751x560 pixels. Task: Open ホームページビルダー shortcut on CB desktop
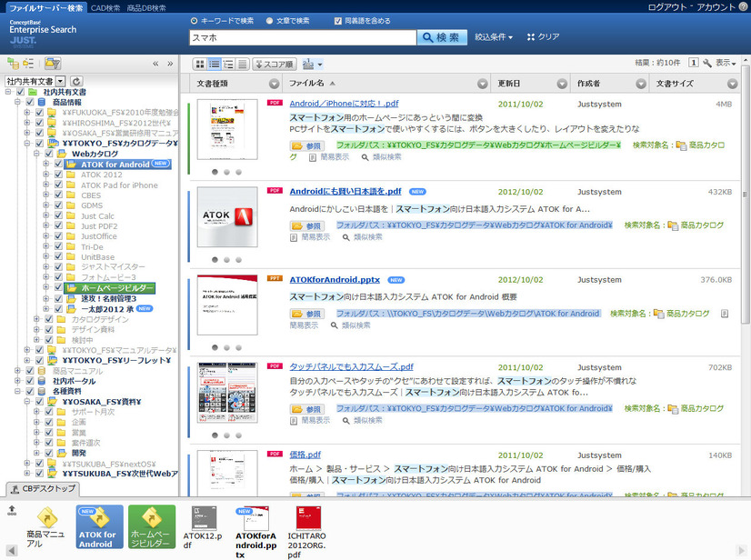pos(151,527)
